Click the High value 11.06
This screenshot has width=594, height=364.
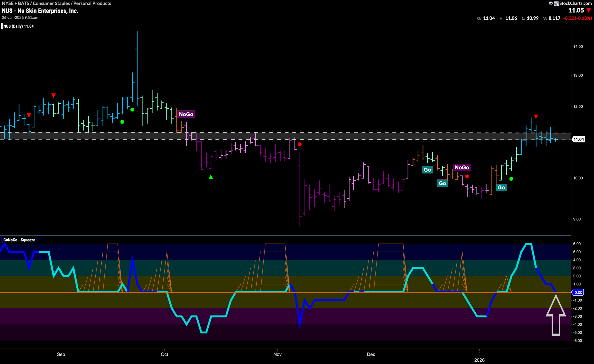click(x=511, y=18)
